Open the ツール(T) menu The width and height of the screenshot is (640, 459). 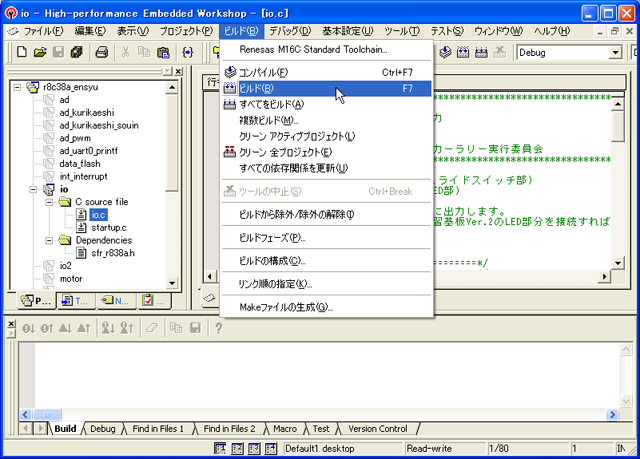402,31
